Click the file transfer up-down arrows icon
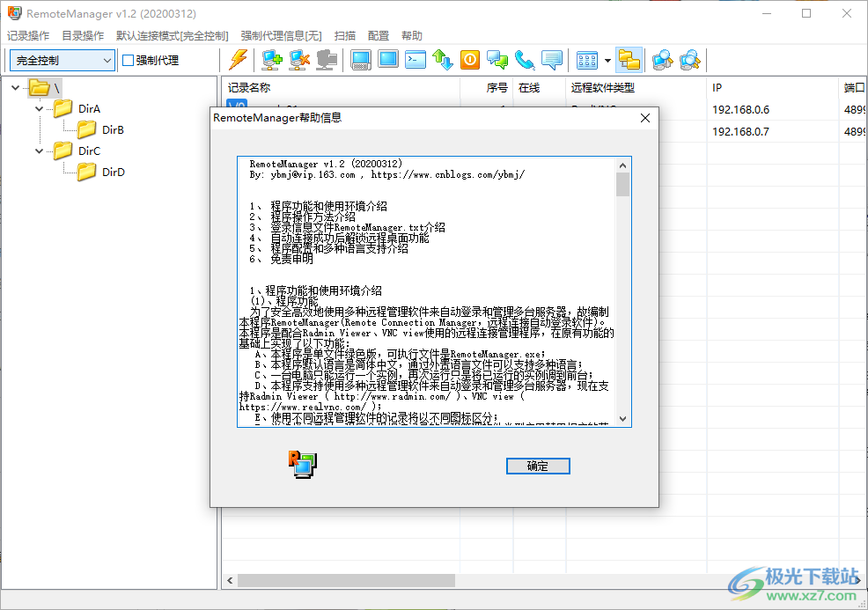 443,60
